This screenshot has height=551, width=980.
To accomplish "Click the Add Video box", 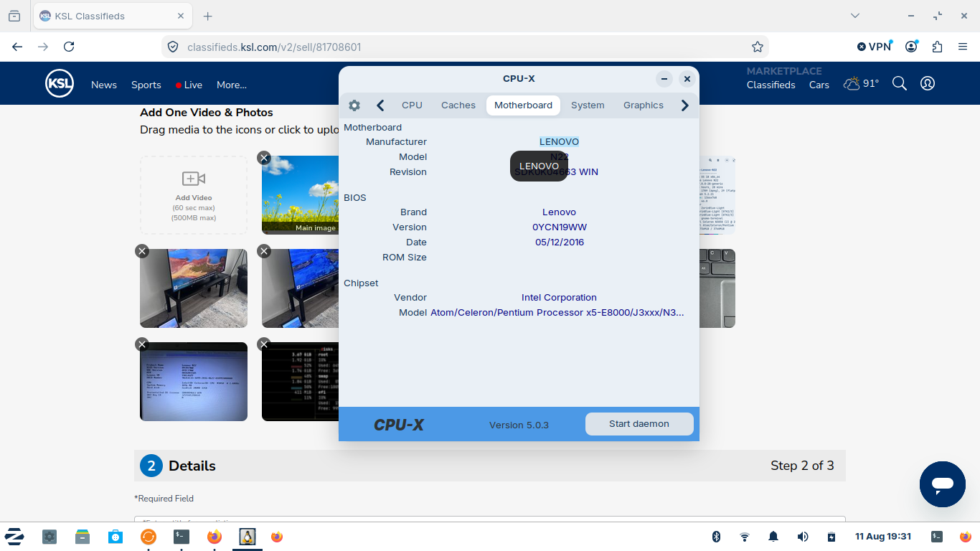I will tap(194, 195).
